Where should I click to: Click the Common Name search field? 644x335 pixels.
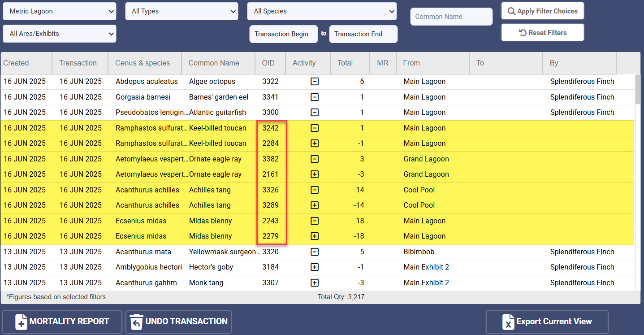tap(451, 17)
